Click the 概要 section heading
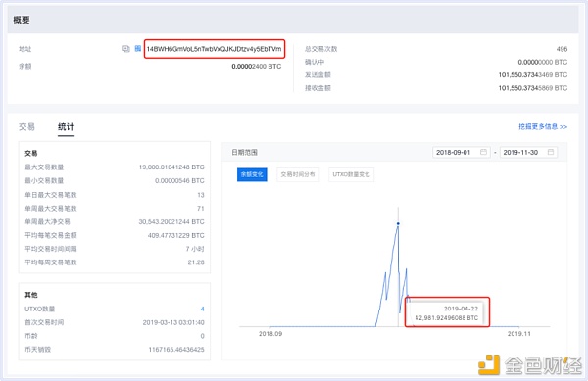Screen dimensions: 588x381 [22, 20]
